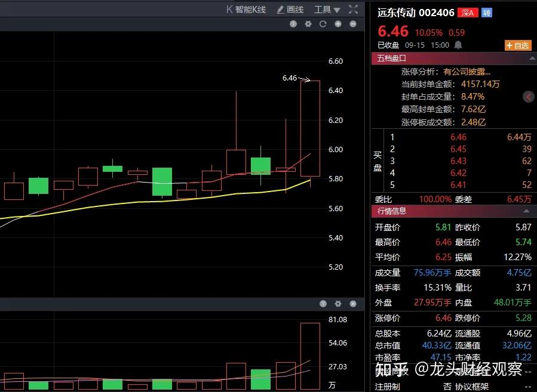Screen dimensions: 537x392
Task: Click the 最低价 value 5.74
Action: (x=523, y=242)
